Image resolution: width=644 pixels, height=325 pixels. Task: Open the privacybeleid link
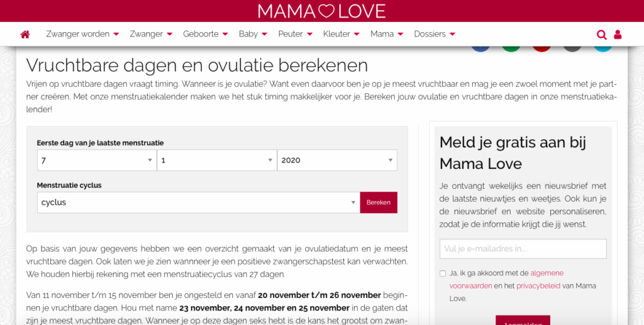tap(536, 286)
